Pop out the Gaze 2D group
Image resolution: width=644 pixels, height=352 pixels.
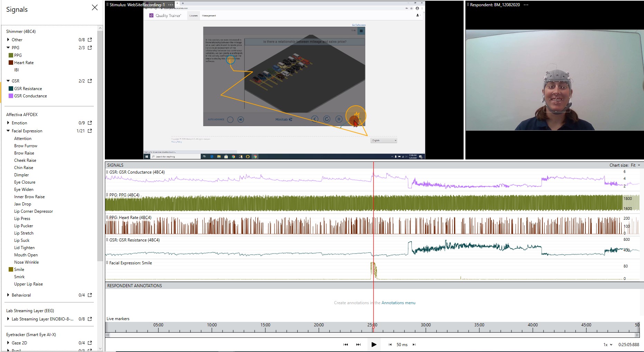90,343
